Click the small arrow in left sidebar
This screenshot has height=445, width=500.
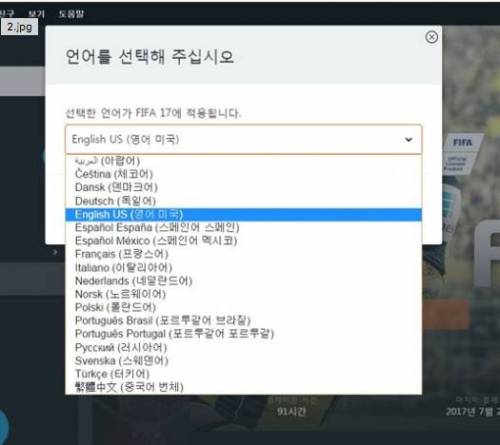pyautogui.click(x=55, y=252)
